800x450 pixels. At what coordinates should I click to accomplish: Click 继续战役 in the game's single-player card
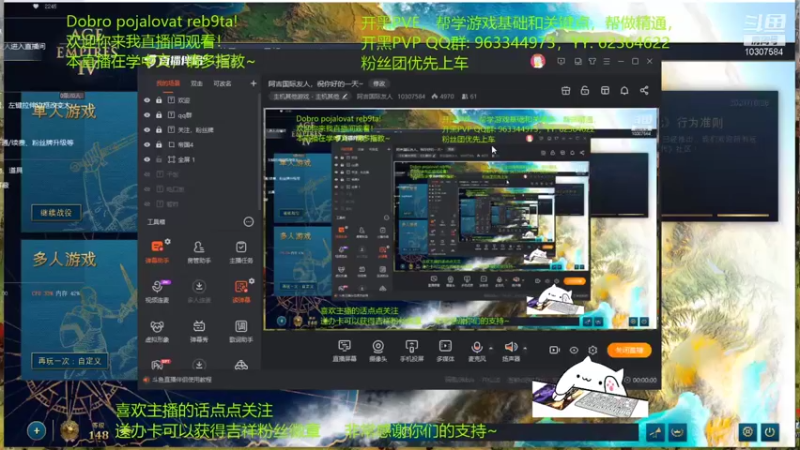coord(56,212)
